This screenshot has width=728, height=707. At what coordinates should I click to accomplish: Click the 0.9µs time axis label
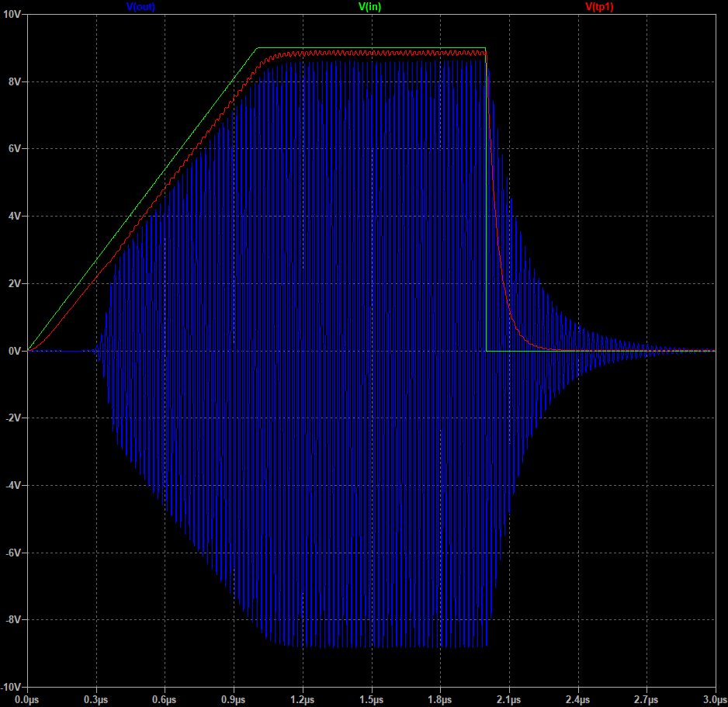point(234,699)
